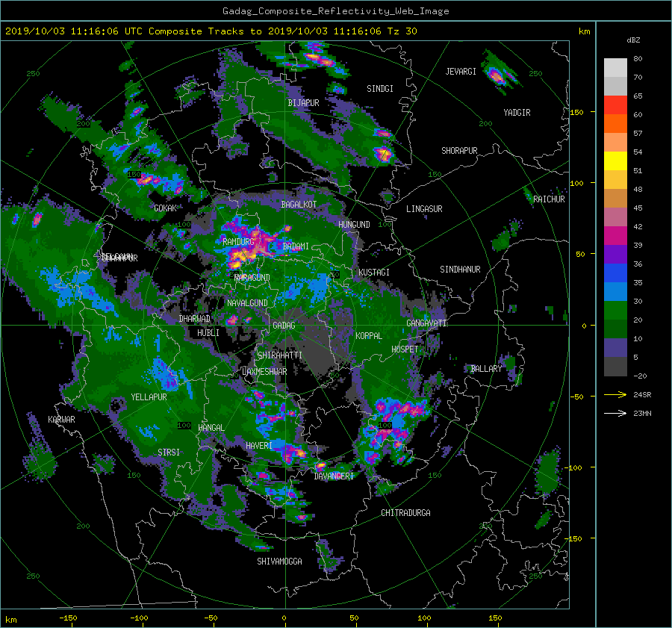Click the UTC timestamp header text

211,31
